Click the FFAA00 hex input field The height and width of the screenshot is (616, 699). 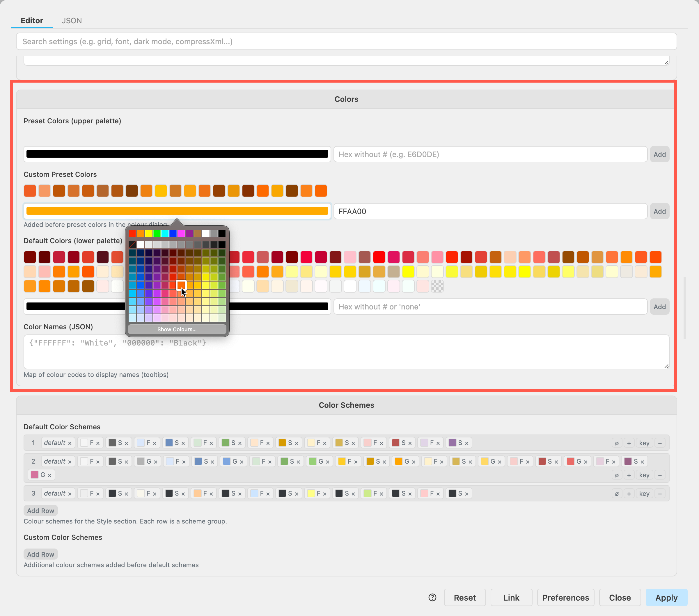coord(490,211)
